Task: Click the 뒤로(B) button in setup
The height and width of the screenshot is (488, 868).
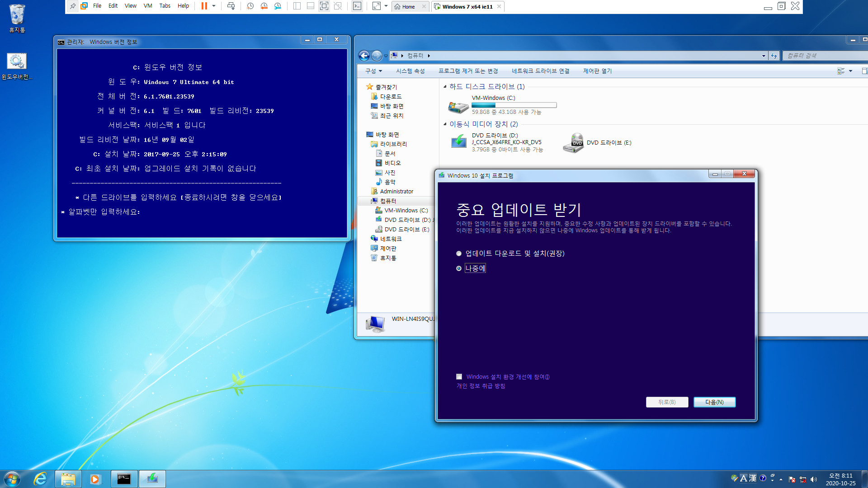Action: pyautogui.click(x=667, y=402)
